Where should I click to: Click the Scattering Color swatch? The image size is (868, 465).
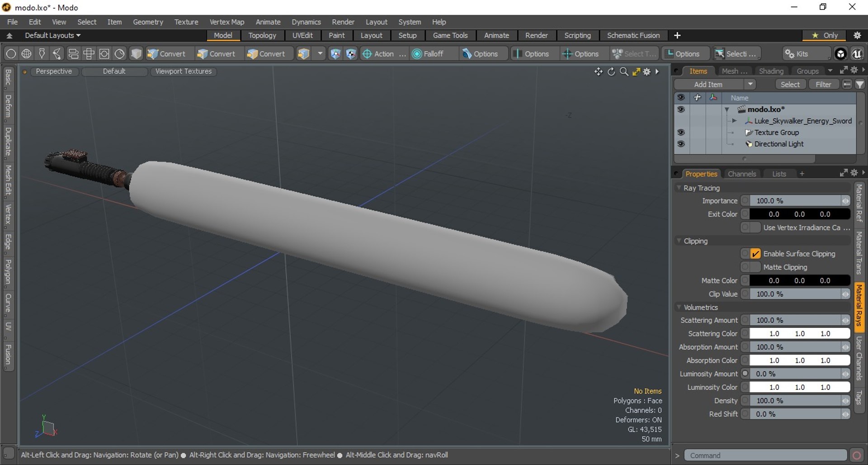click(800, 334)
